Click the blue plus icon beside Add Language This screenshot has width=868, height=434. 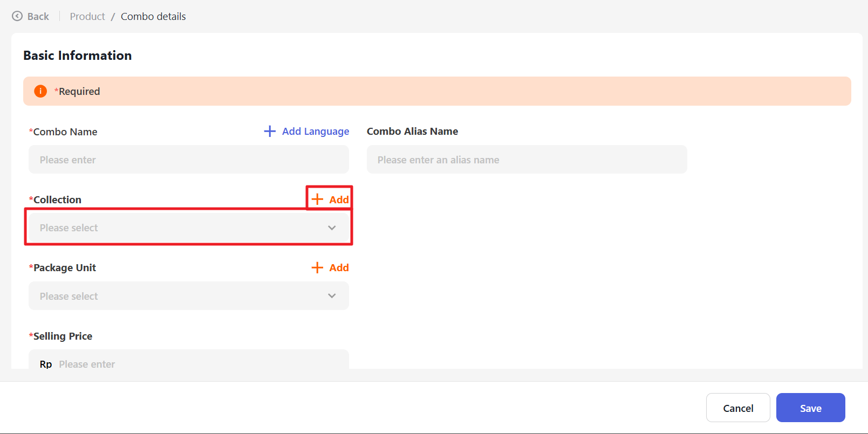click(270, 131)
